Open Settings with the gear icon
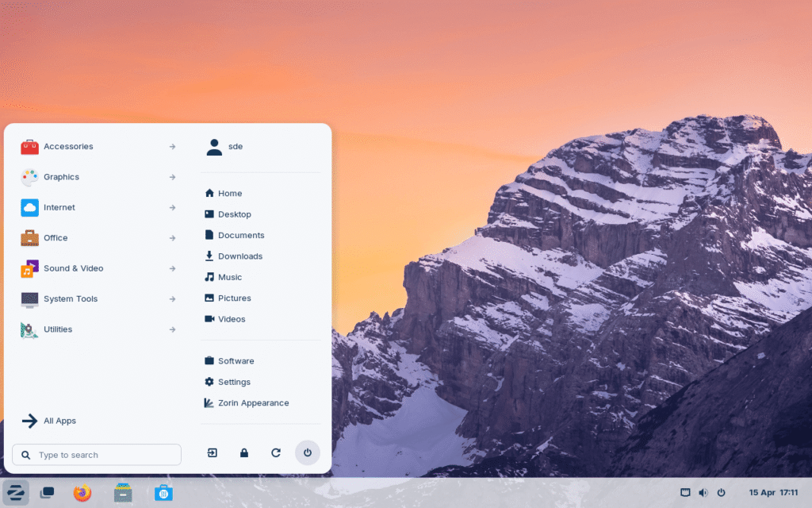 tap(233, 382)
